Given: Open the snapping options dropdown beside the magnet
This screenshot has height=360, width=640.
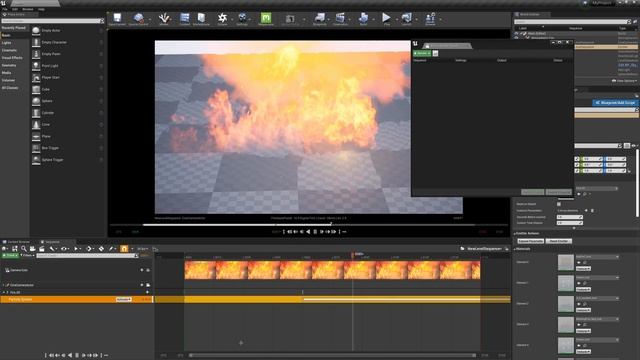Looking at the screenshot, I should [x=132, y=249].
